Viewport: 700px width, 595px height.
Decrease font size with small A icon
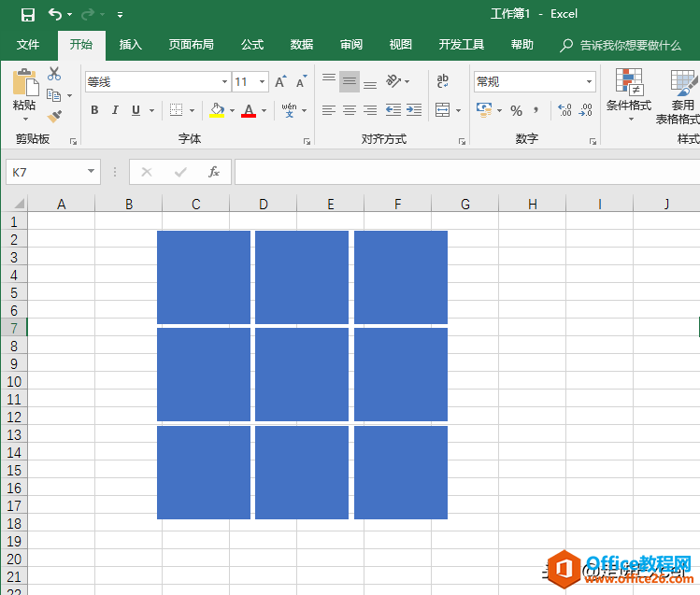pyautogui.click(x=302, y=81)
